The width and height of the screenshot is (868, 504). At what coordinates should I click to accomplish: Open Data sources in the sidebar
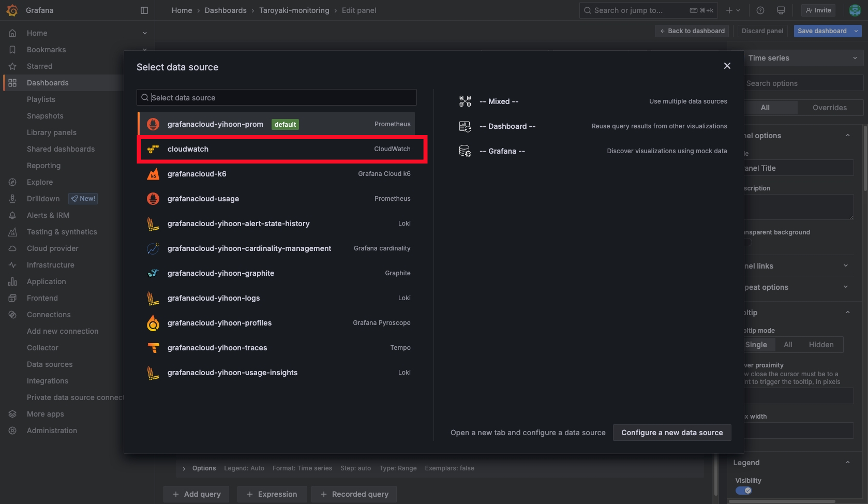point(50,364)
